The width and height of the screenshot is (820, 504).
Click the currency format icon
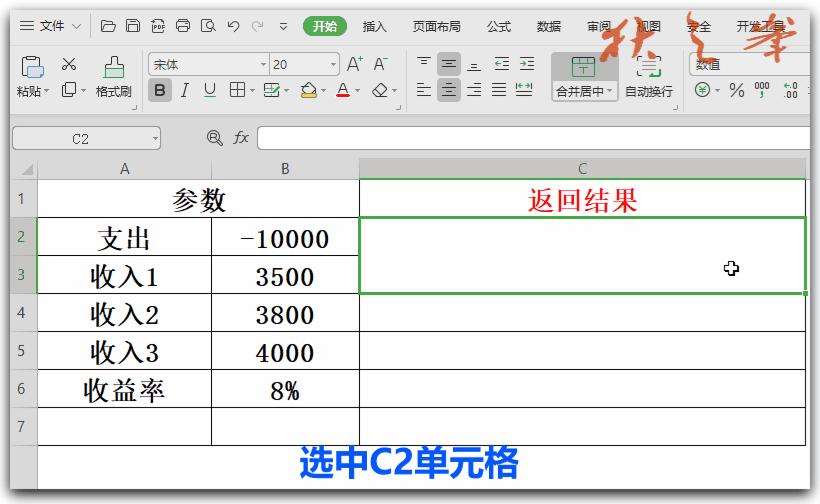[702, 90]
